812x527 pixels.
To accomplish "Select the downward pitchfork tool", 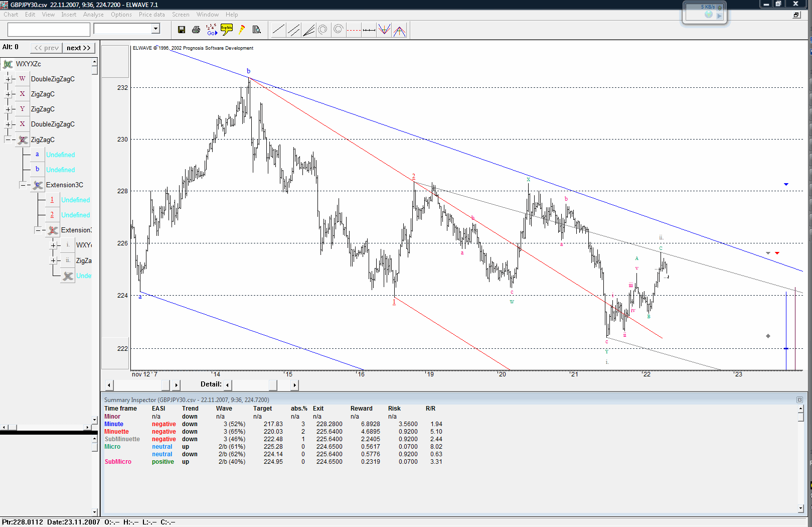I will coord(384,30).
